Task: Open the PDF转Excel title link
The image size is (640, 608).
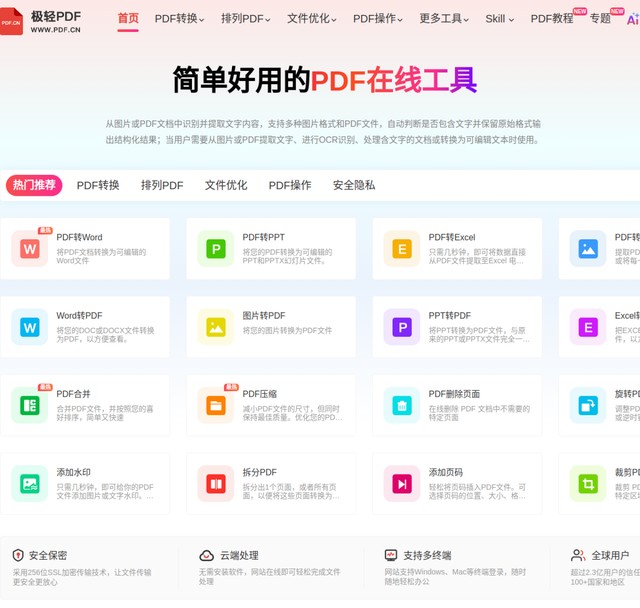Action: click(452, 237)
